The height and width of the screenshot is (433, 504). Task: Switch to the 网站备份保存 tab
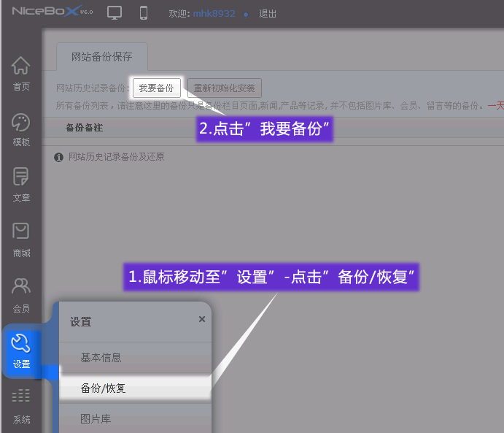101,56
